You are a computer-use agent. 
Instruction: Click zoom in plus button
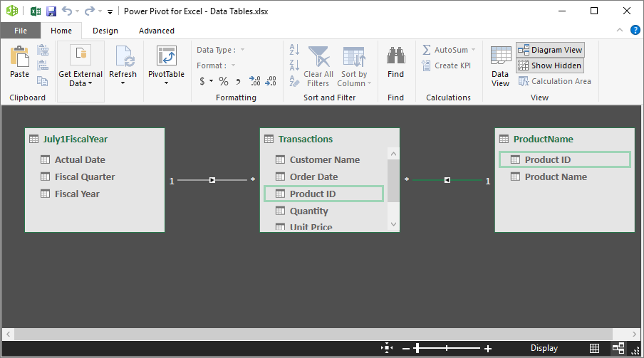click(x=488, y=349)
